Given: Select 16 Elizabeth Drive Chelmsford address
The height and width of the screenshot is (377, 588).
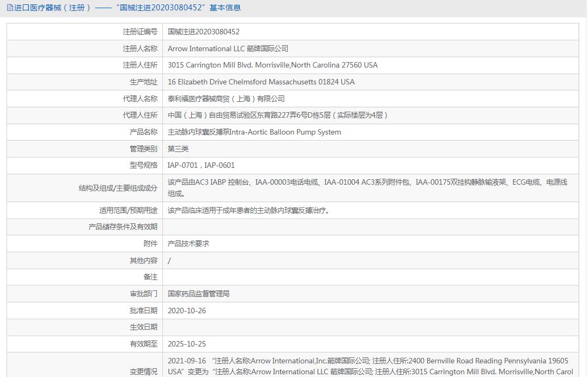Looking at the screenshot, I should point(261,82).
